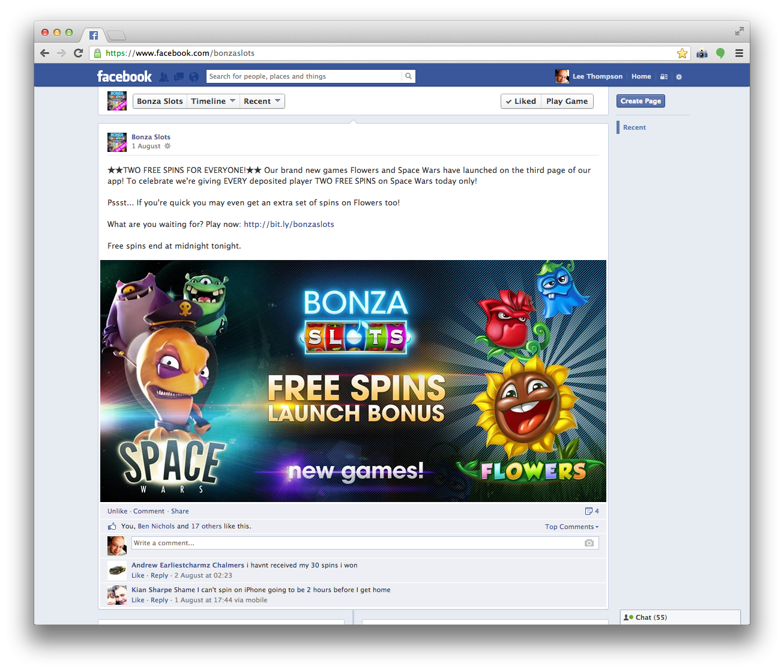This screenshot has width=784, height=672.
Task: Go back with browser back arrow
Action: [45, 53]
